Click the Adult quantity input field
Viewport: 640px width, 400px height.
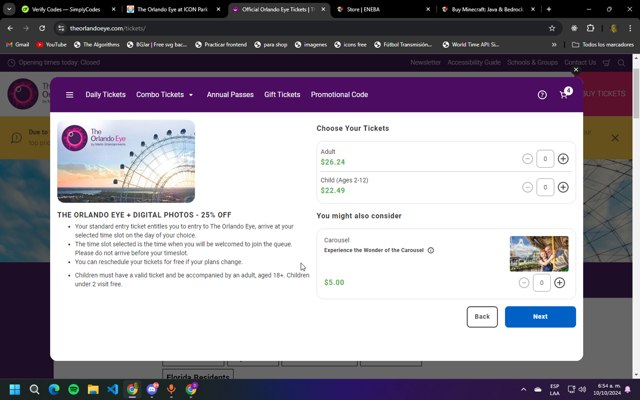coord(545,159)
